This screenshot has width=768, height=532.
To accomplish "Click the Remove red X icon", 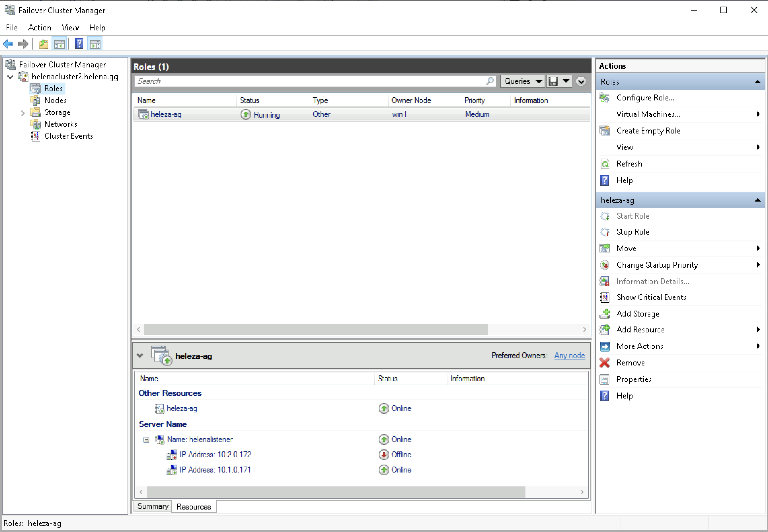I will tap(604, 363).
